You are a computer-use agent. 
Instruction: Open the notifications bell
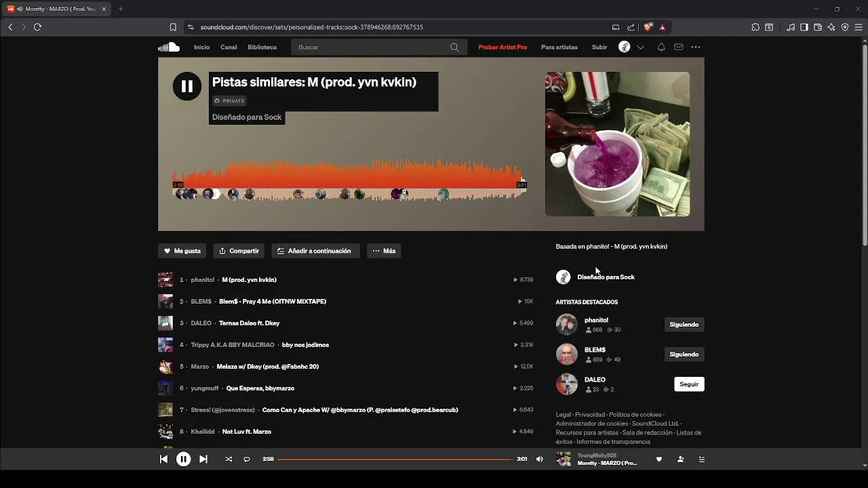point(661,47)
